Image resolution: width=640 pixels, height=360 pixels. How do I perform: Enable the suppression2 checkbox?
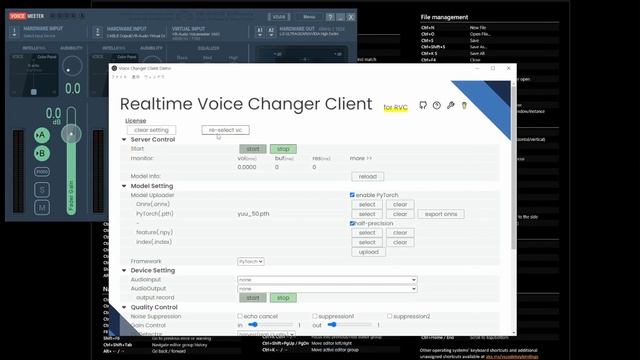click(x=389, y=316)
